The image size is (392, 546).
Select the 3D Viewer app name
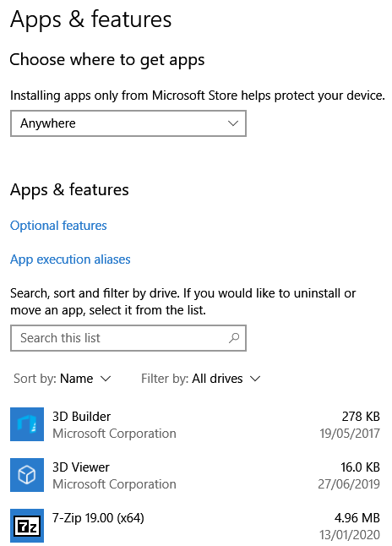point(81,467)
